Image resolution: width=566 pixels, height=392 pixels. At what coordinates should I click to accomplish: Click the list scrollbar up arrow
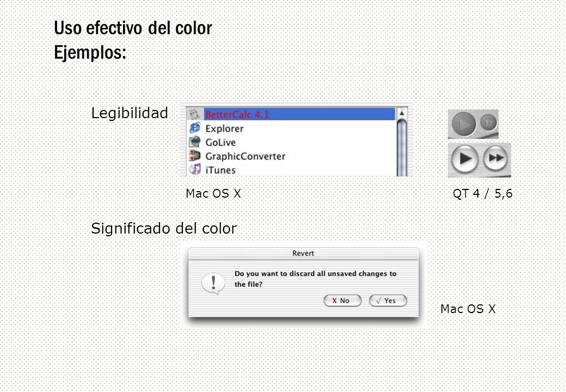click(402, 113)
